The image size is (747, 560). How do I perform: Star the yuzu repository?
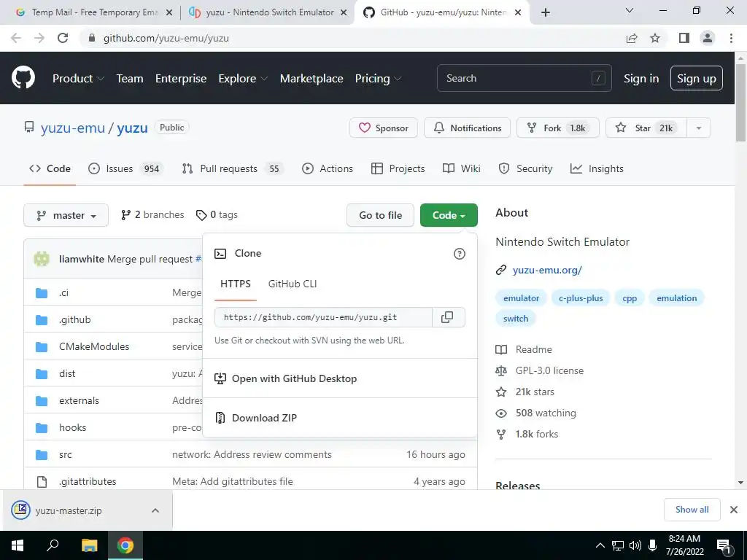(646, 128)
